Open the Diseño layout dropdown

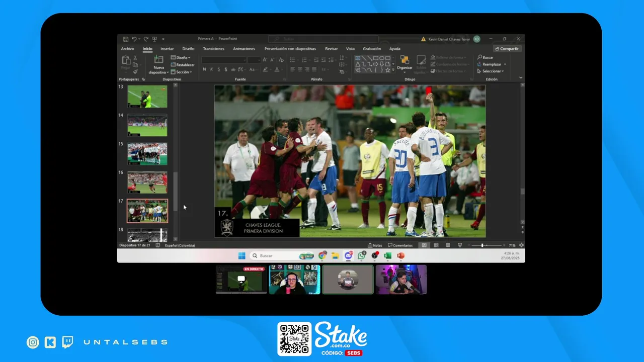pyautogui.click(x=181, y=58)
